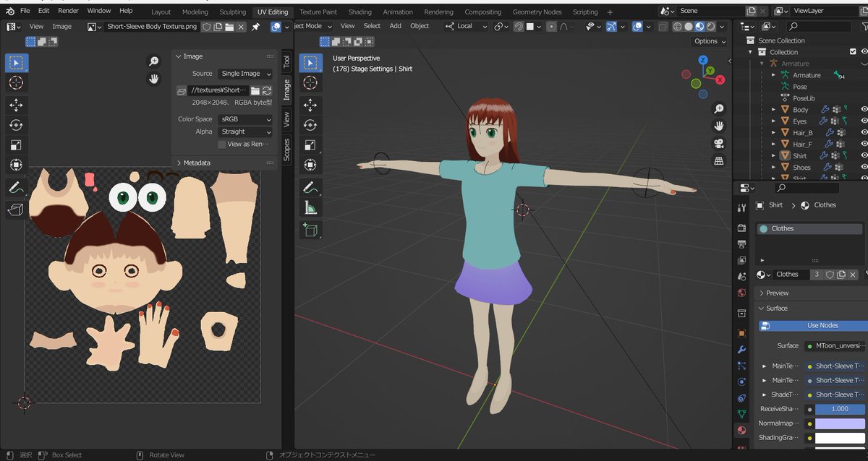Unlink the image with the X icon

point(241,27)
